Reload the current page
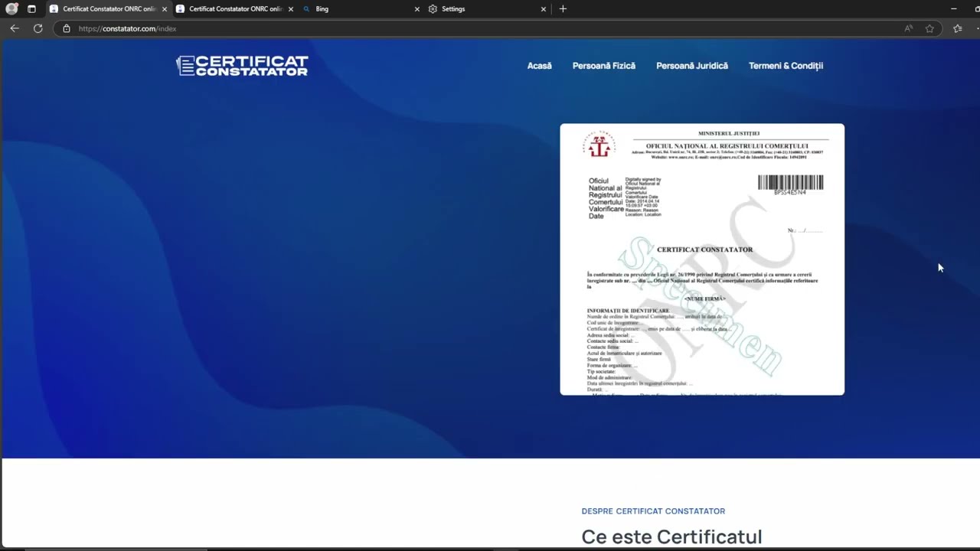This screenshot has height=551, width=980. tap(38, 28)
